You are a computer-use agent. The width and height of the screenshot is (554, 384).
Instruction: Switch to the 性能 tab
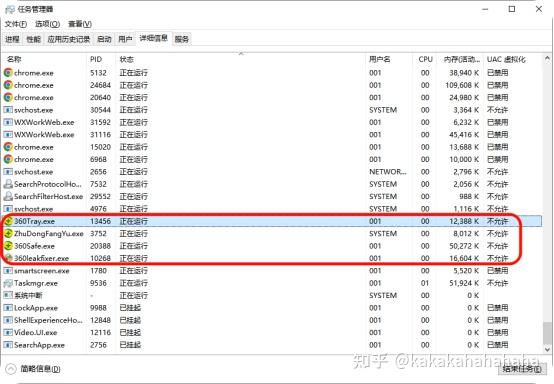pyautogui.click(x=34, y=39)
